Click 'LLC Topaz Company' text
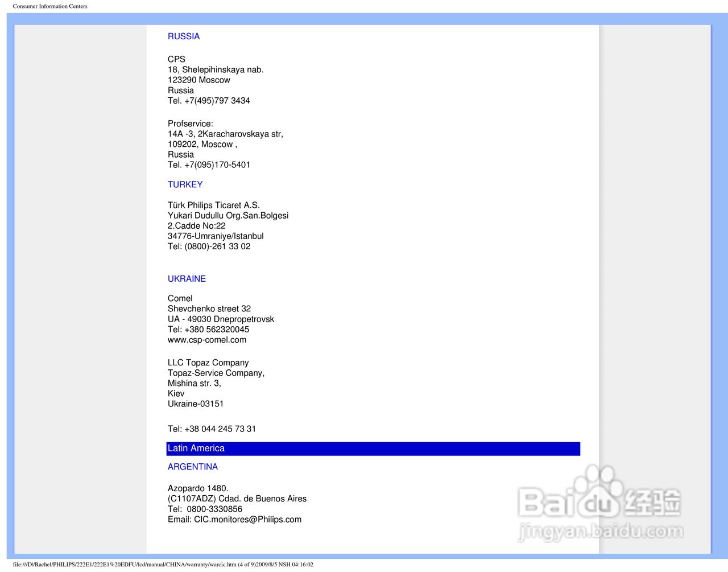 coord(208,363)
